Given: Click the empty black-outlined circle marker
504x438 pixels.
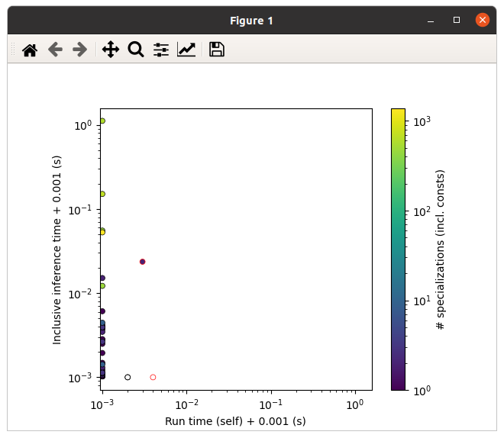Looking at the screenshot, I should tap(128, 377).
